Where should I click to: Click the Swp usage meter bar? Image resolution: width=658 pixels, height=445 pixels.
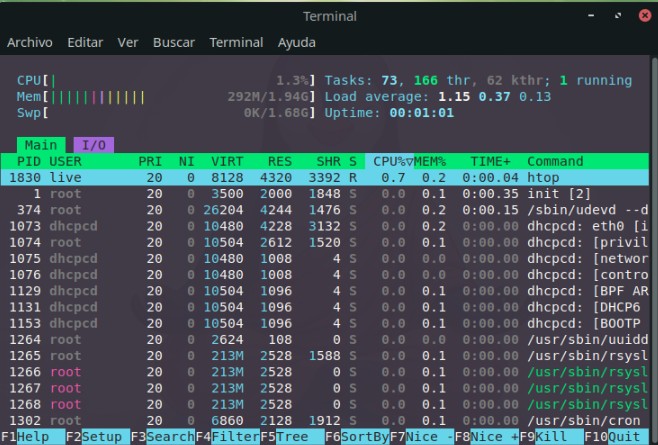pos(166,113)
